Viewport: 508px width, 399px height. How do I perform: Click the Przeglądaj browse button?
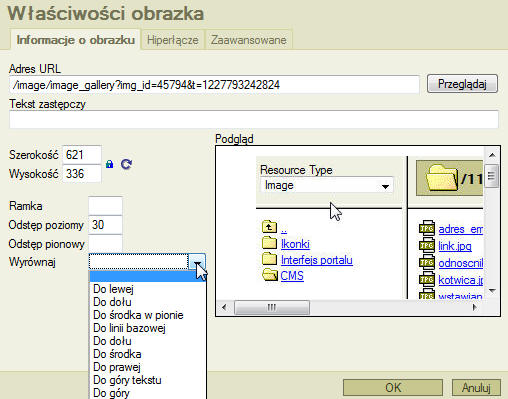(x=462, y=84)
